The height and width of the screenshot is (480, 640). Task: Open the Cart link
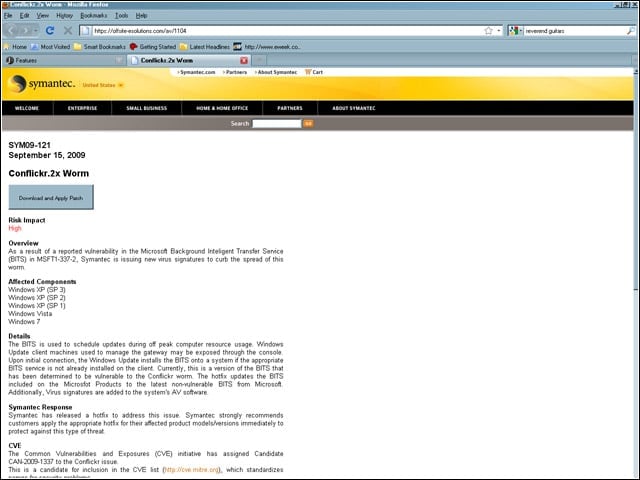tap(314, 72)
